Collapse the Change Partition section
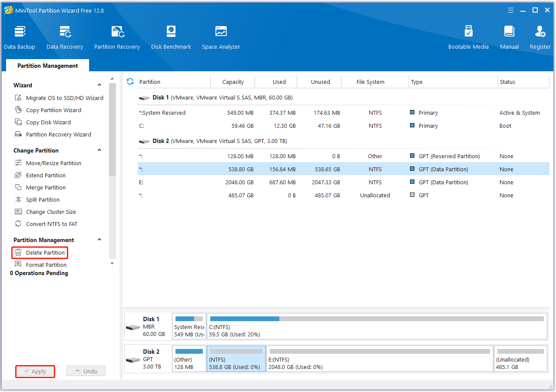 coord(99,150)
